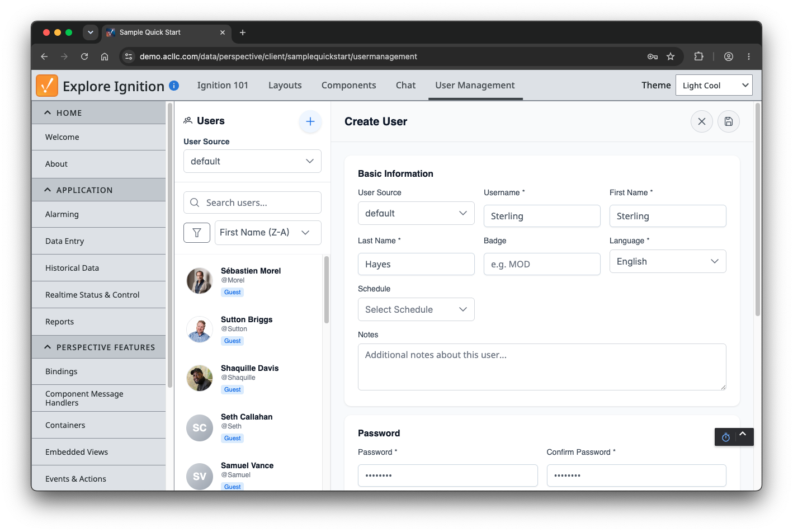Open the First Name (Z-A) sort dropdown

point(268,233)
